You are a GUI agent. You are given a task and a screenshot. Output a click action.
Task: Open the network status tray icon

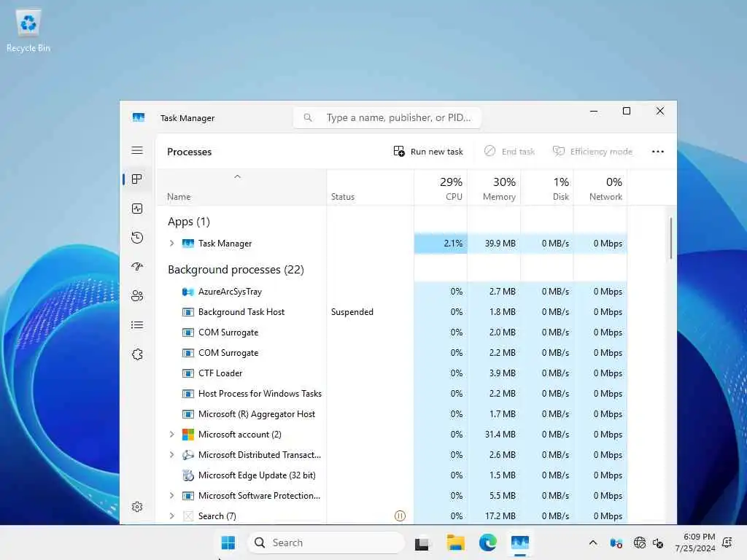pos(639,542)
